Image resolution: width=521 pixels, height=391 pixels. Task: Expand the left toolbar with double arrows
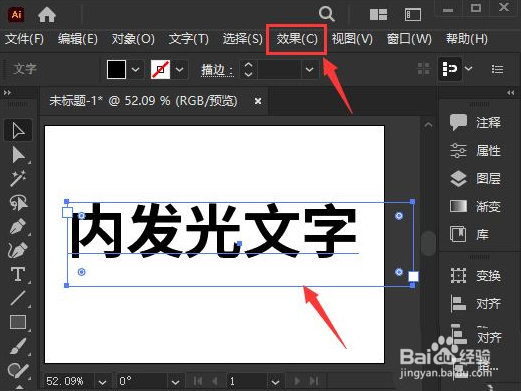7,93
